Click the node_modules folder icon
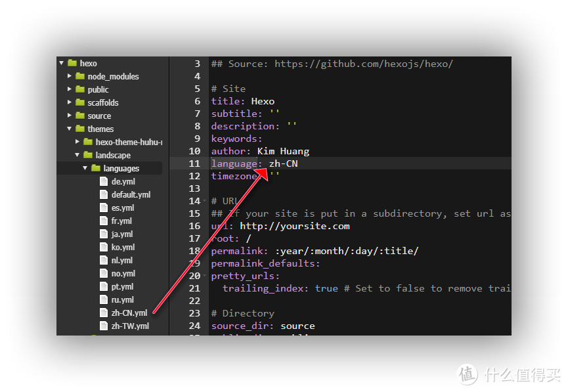 (80, 76)
